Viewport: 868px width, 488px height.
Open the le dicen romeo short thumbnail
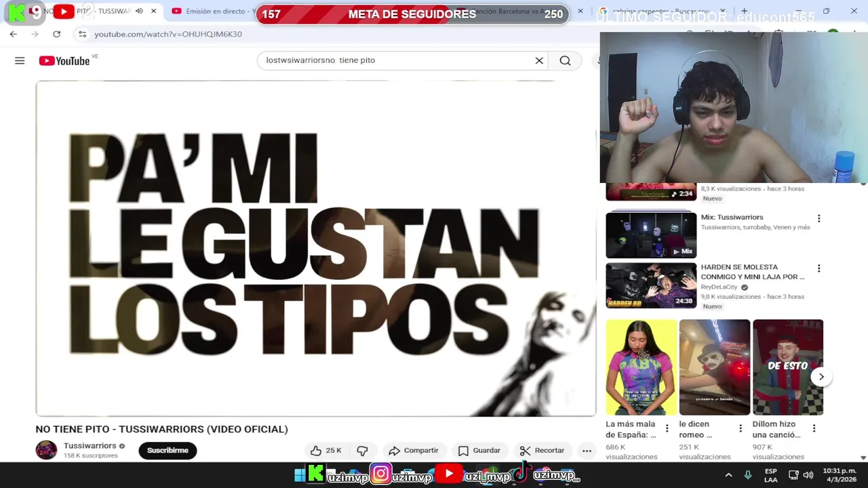click(x=715, y=367)
